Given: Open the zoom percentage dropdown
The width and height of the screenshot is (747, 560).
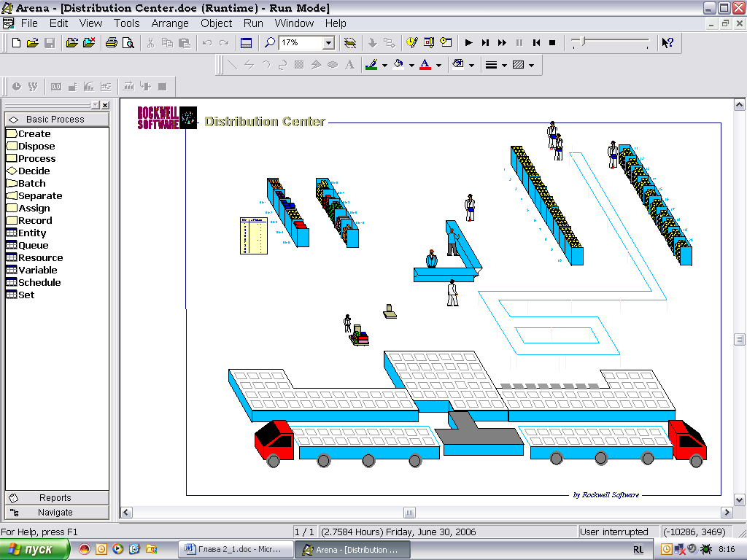Looking at the screenshot, I should tap(328, 43).
